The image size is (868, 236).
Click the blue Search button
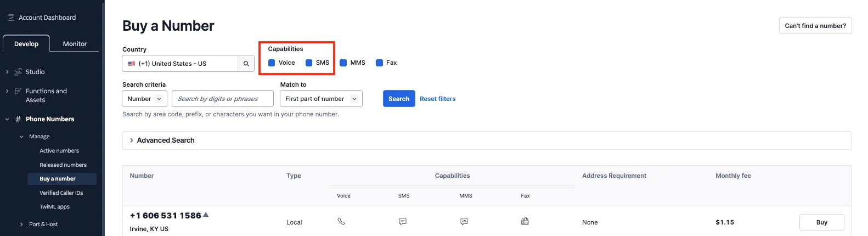click(x=399, y=99)
